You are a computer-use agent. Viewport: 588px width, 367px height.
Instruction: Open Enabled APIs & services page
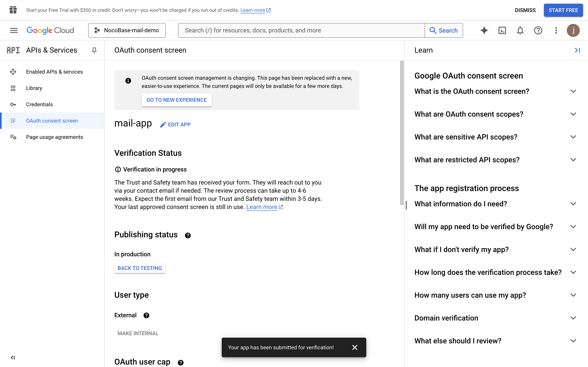click(x=55, y=72)
